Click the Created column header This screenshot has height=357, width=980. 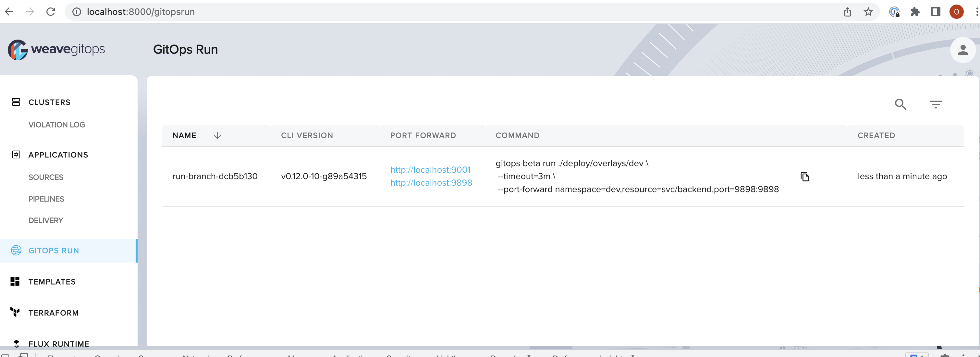pos(876,135)
